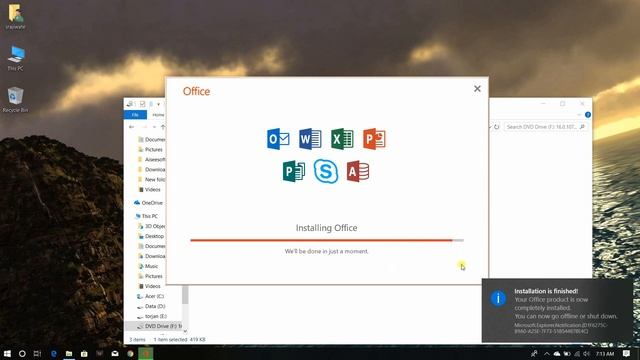Click the Installing Office progress bar

[327, 240]
